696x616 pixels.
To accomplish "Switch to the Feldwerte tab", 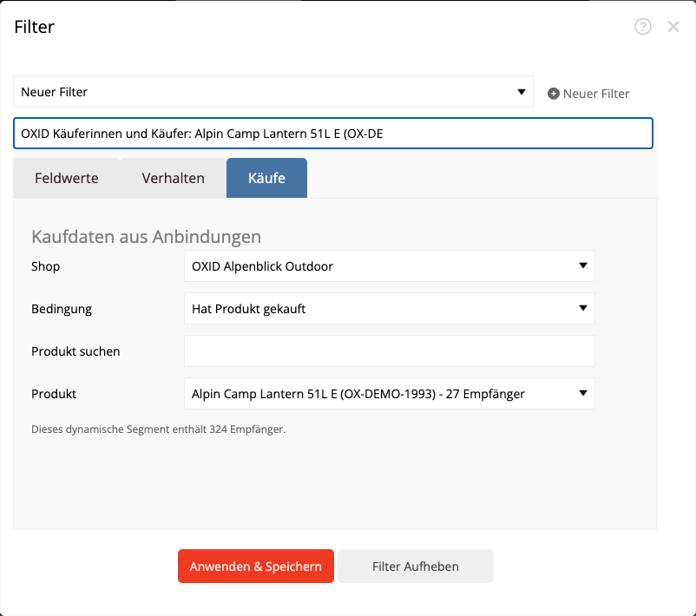I will (x=67, y=178).
